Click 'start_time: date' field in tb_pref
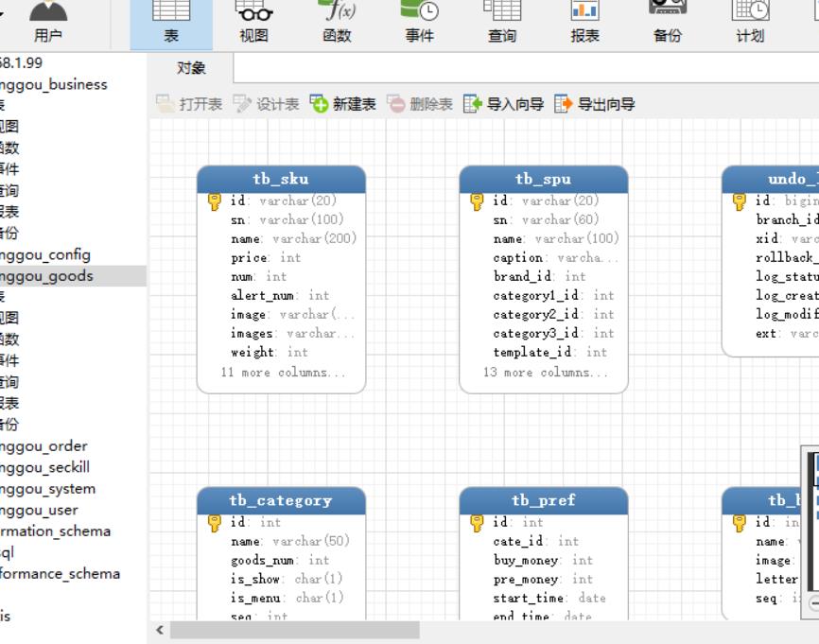This screenshot has width=819, height=644. [x=549, y=598]
